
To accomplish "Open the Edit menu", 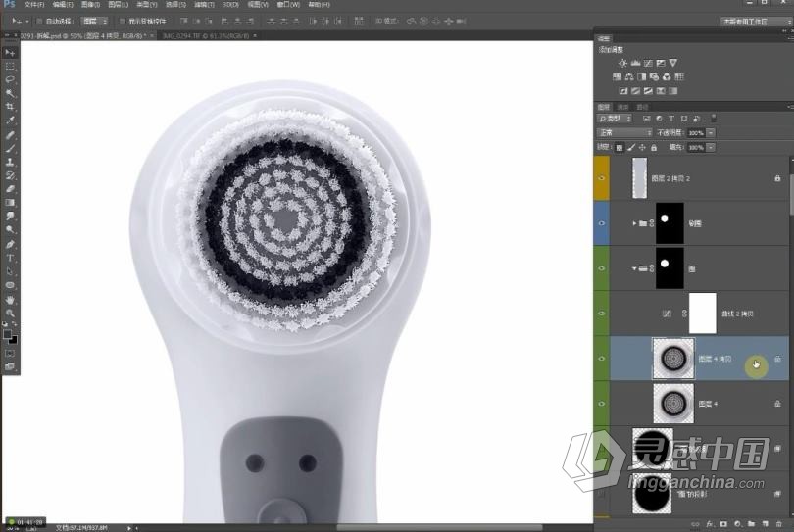I will coord(63,5).
